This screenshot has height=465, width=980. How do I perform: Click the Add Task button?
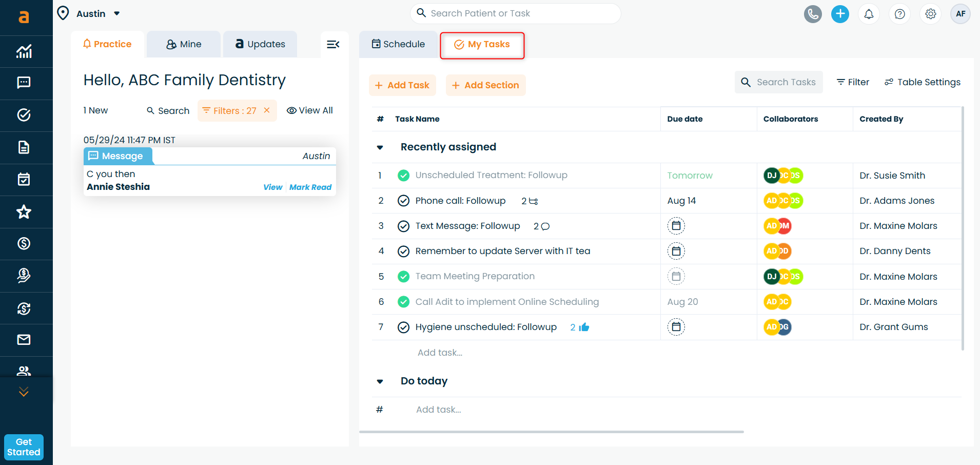point(402,85)
